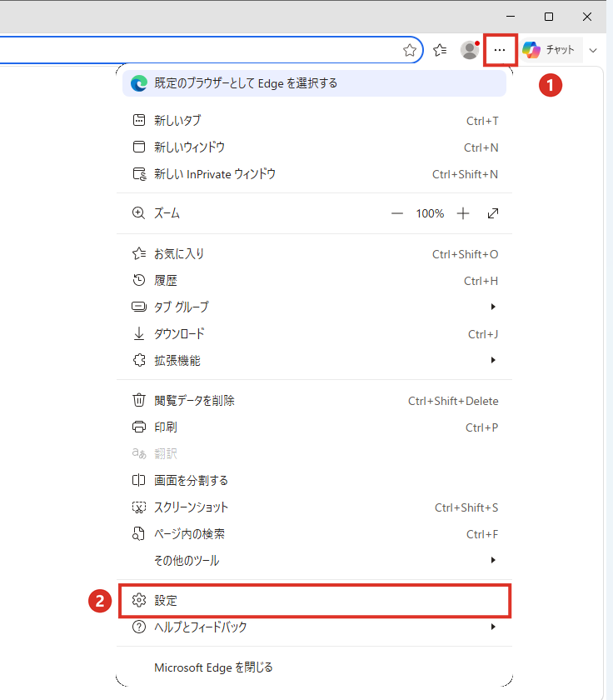This screenshot has height=700, width=613.
Task: Click the ページ内の検索 icon
Action: pos(138,533)
